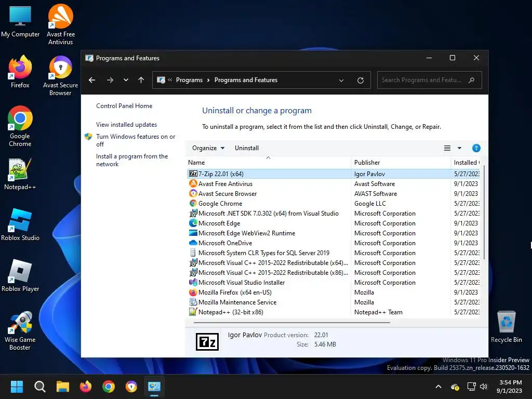This screenshot has width=532, height=399.
Task: Open Control Panel Home link
Action: click(124, 106)
